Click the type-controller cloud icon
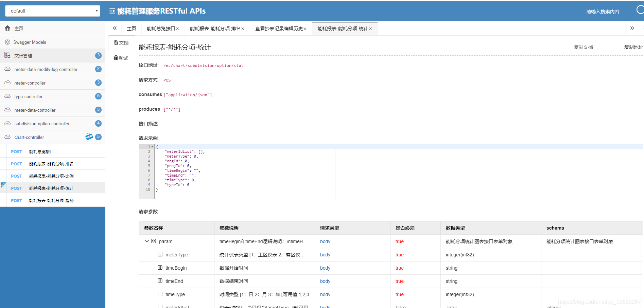 (7, 96)
